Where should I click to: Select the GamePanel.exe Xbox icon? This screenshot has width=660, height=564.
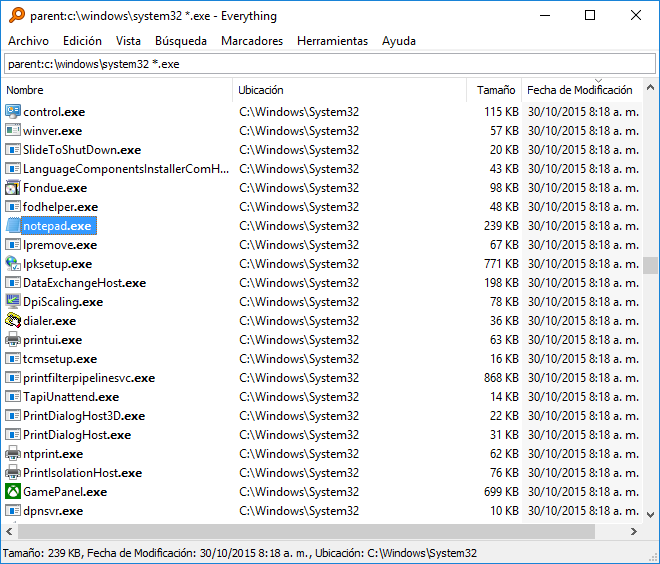point(13,492)
